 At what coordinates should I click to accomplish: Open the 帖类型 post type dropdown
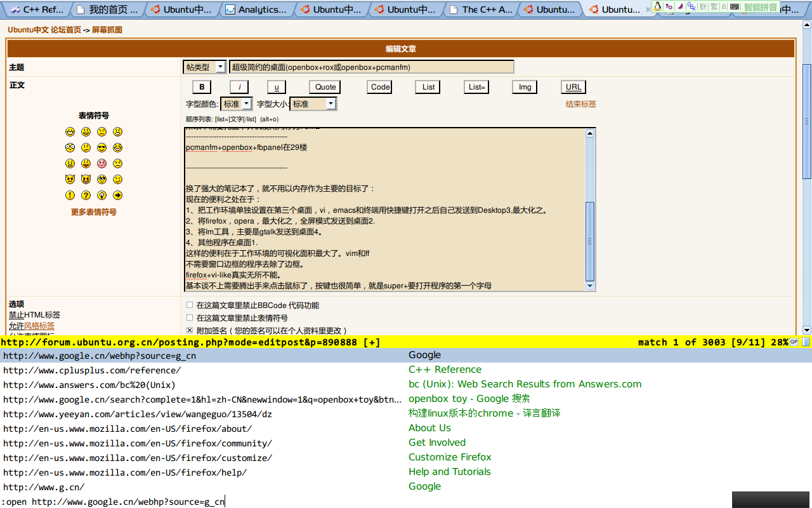[x=204, y=67]
